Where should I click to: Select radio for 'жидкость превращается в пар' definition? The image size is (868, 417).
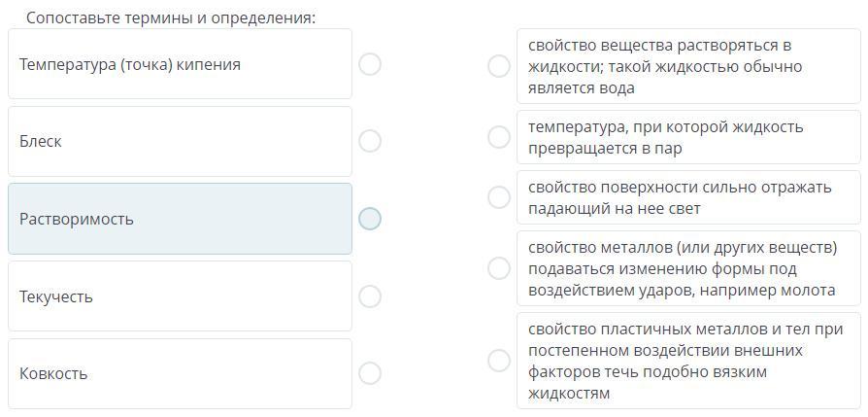(499, 137)
